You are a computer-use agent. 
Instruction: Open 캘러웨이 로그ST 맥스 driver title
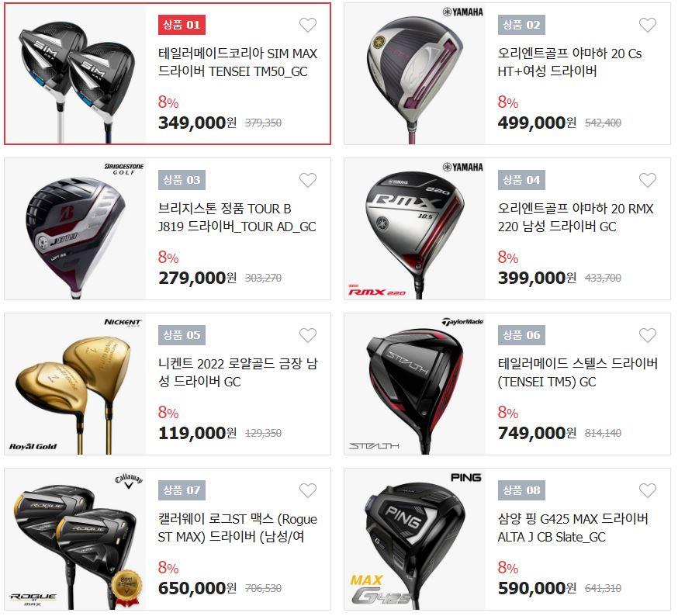[x=237, y=528]
